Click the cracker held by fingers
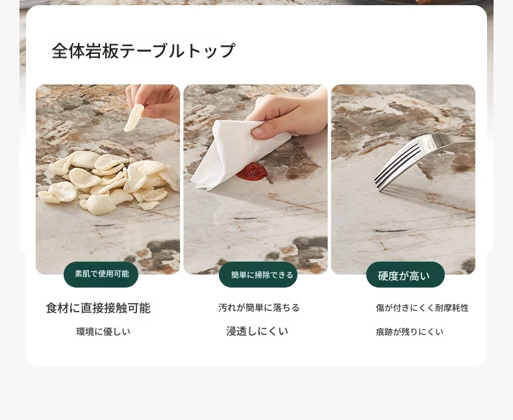513x420 pixels. coord(134,117)
